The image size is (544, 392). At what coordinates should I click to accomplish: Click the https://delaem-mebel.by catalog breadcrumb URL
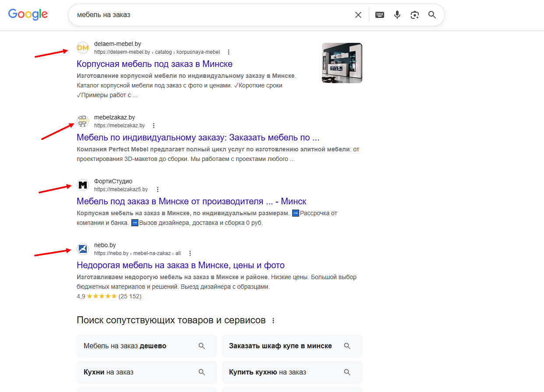tap(157, 52)
